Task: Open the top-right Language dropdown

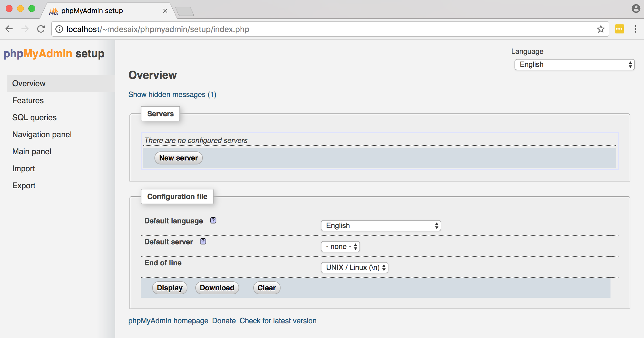Action: (x=574, y=65)
